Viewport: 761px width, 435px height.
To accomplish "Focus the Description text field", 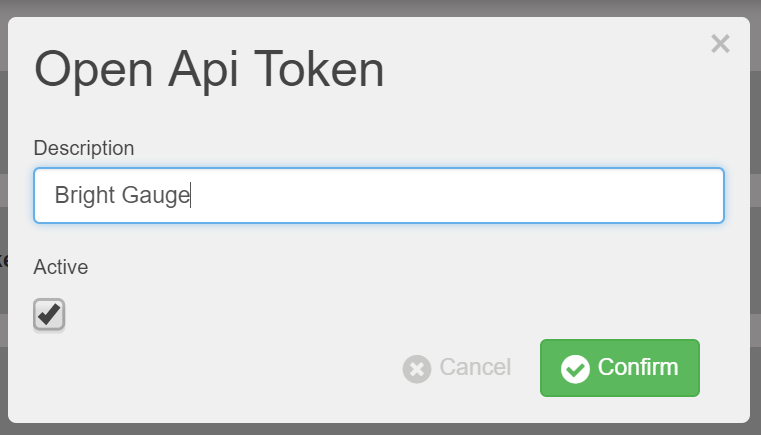I will 379,196.
